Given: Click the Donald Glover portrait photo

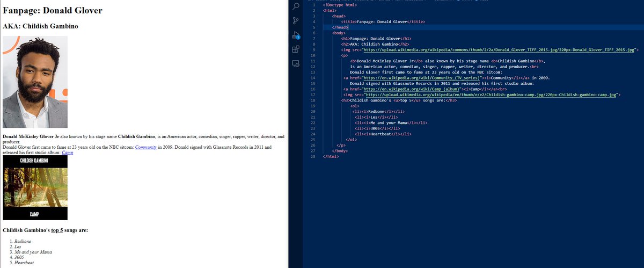Looking at the screenshot, I should tap(35, 82).
